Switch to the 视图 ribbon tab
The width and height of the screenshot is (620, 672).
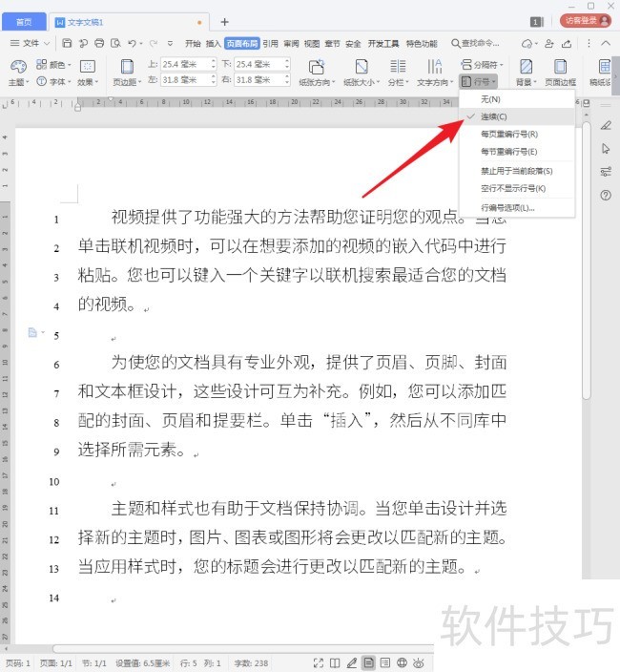pos(312,43)
